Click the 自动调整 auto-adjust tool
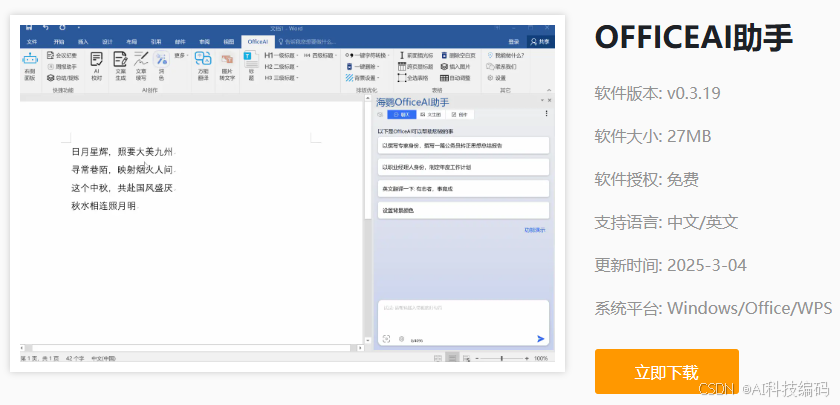840x405 pixels. 456,78
